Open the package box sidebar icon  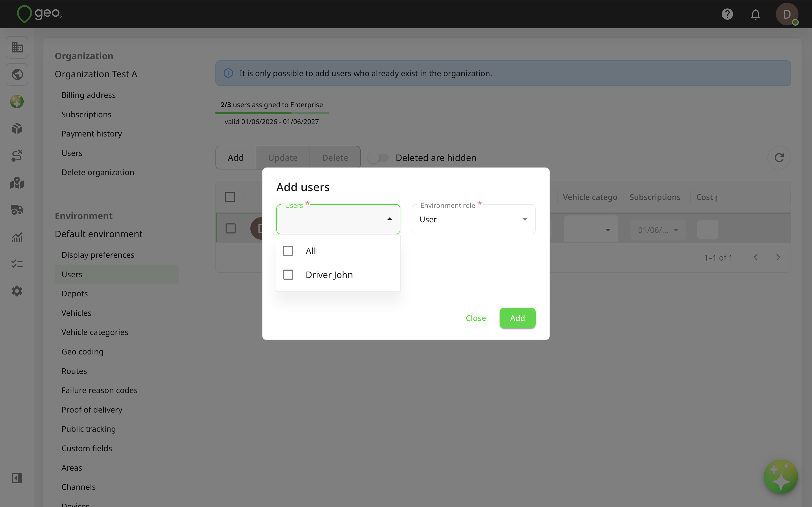click(17, 128)
